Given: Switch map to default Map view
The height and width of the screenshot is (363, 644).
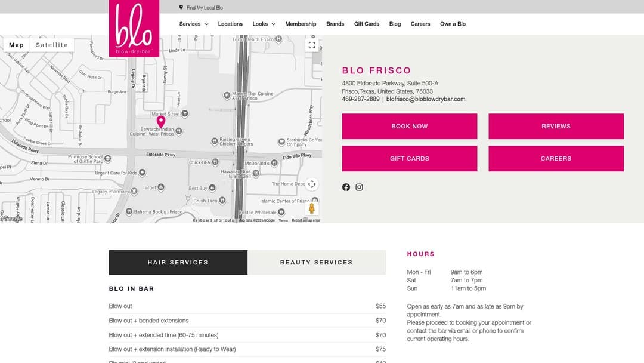Looking at the screenshot, I should (x=17, y=45).
